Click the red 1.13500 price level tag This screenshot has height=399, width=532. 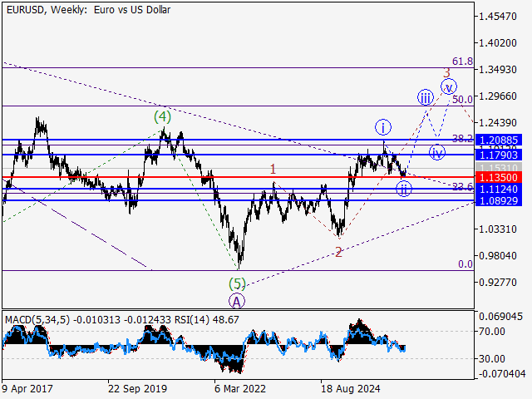[499, 177]
